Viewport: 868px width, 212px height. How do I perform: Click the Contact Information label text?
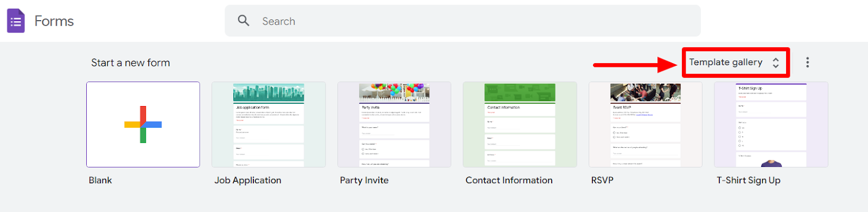point(509,180)
